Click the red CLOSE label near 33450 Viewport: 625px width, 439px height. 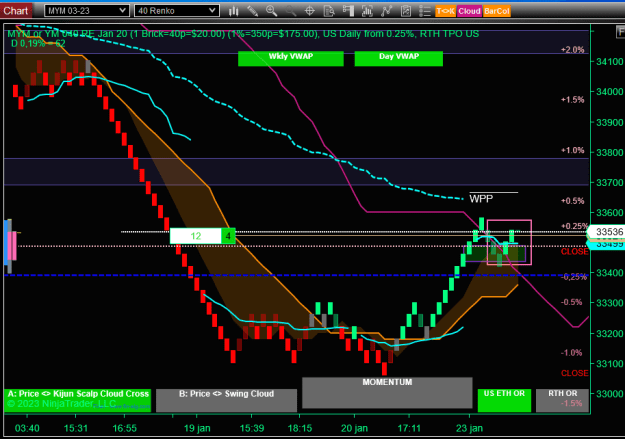(574, 252)
